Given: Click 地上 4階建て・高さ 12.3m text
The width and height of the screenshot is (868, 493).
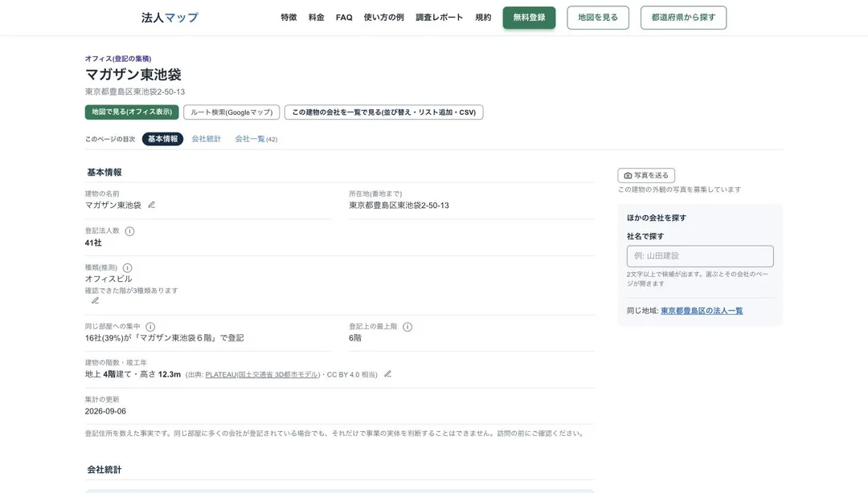Looking at the screenshot, I should (133, 375).
